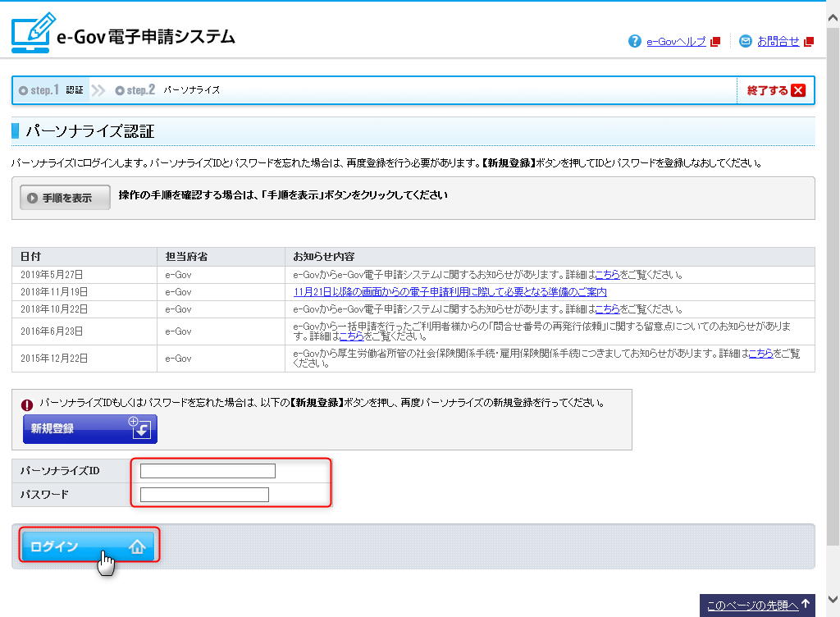Click the home icon on the ログイン button
Viewport: 840px width, 617px height.
[x=137, y=547]
